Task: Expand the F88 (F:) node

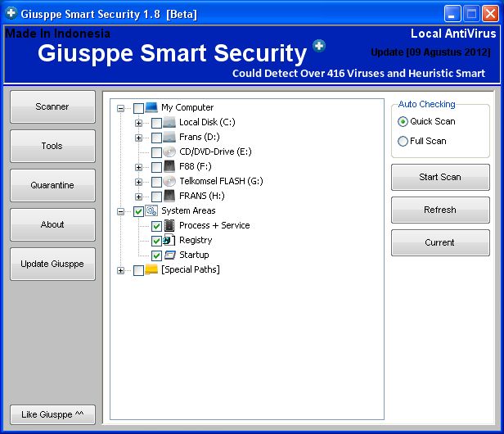Action: tap(138, 167)
